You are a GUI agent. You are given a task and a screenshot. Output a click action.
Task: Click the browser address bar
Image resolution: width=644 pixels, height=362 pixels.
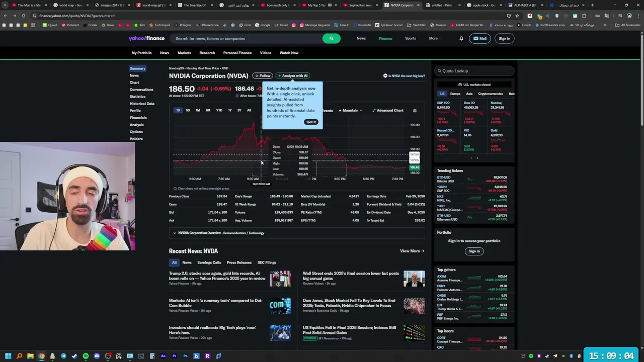[272, 16]
